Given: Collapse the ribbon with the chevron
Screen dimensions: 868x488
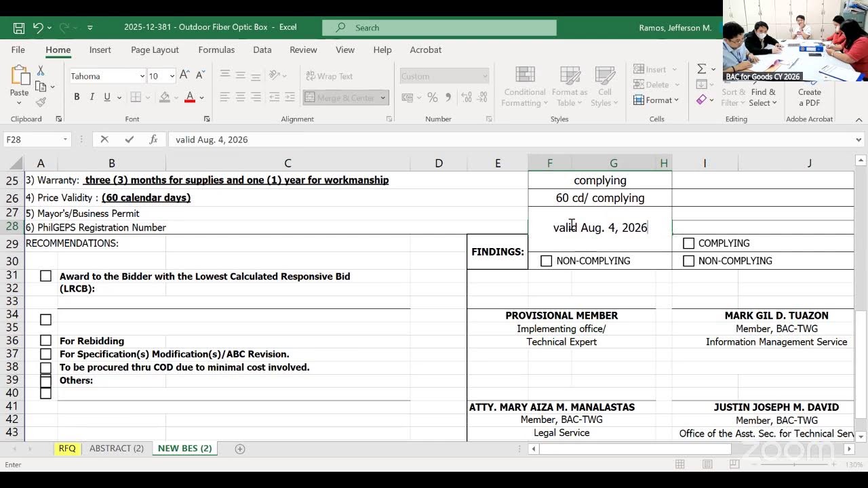Looking at the screenshot, I should tap(859, 119).
